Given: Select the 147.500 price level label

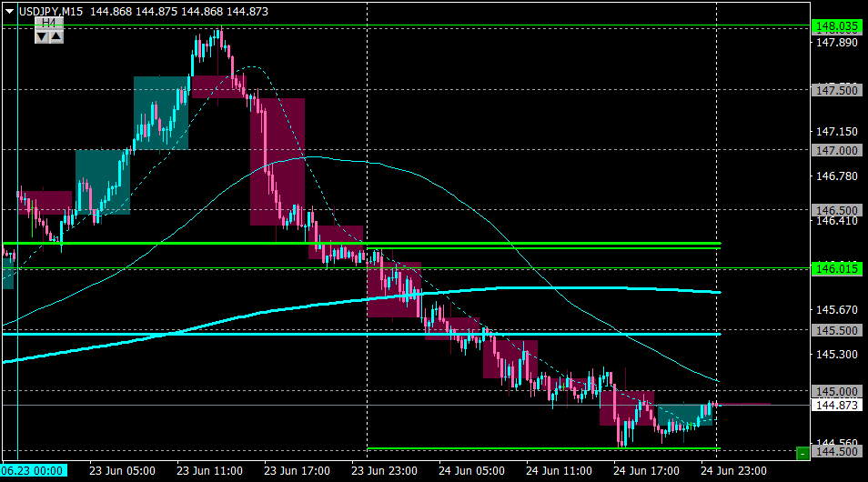Looking at the screenshot, I should pyautogui.click(x=837, y=90).
